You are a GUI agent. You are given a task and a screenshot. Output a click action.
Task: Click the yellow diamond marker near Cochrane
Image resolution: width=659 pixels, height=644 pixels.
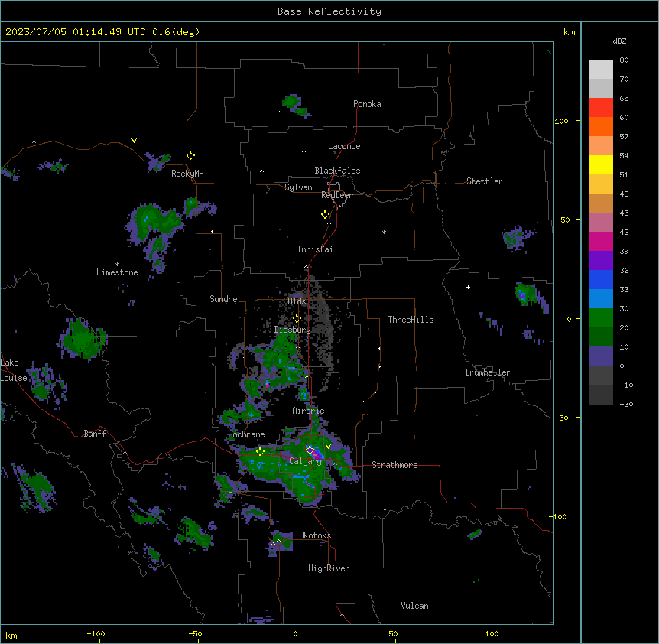coord(260,452)
